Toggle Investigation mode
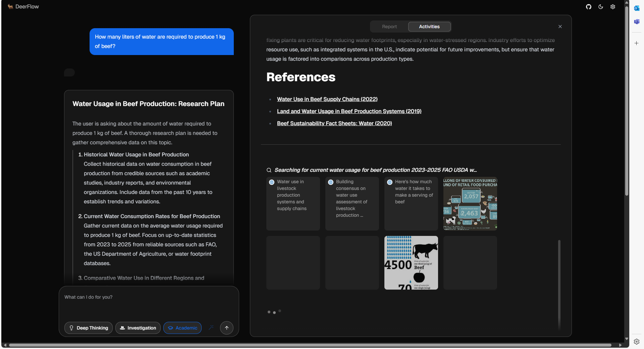This screenshot has height=349, width=644. (x=138, y=328)
